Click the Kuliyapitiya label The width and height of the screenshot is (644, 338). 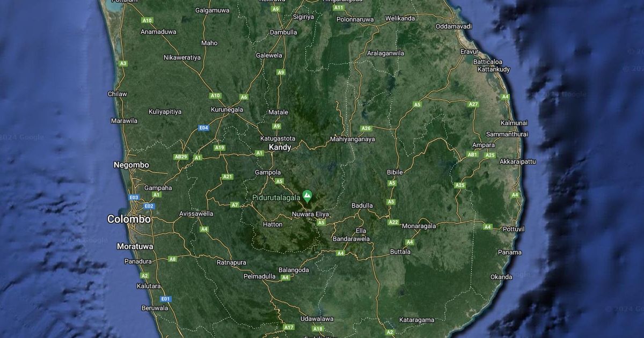tap(165, 112)
